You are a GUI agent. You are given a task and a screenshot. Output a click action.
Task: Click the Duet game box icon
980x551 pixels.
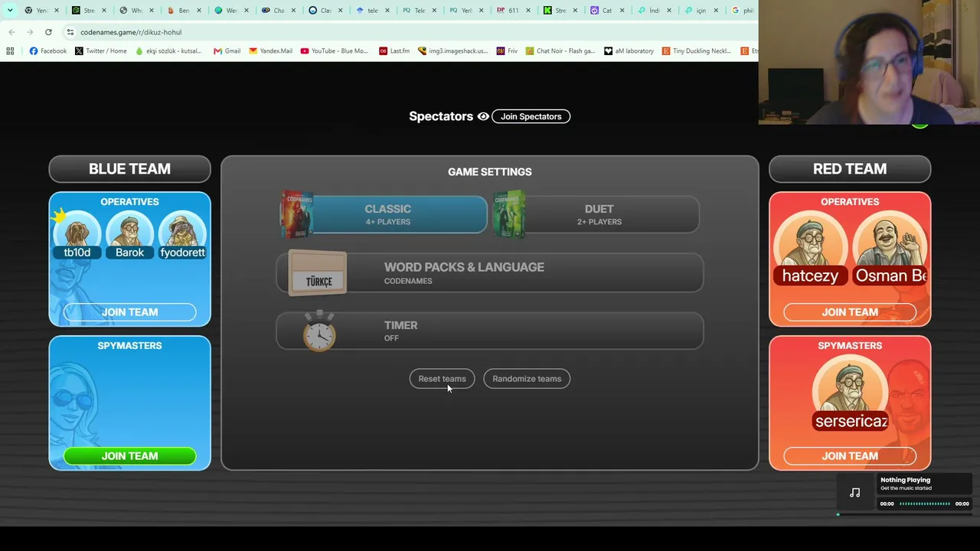coord(509,214)
